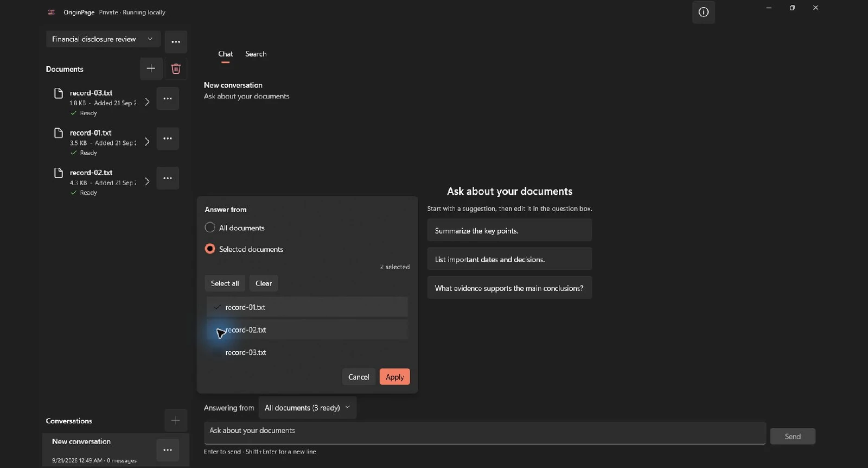This screenshot has height=468, width=868.
Task: Open more options for record-01.txt in sidebar
Action: coord(168,138)
